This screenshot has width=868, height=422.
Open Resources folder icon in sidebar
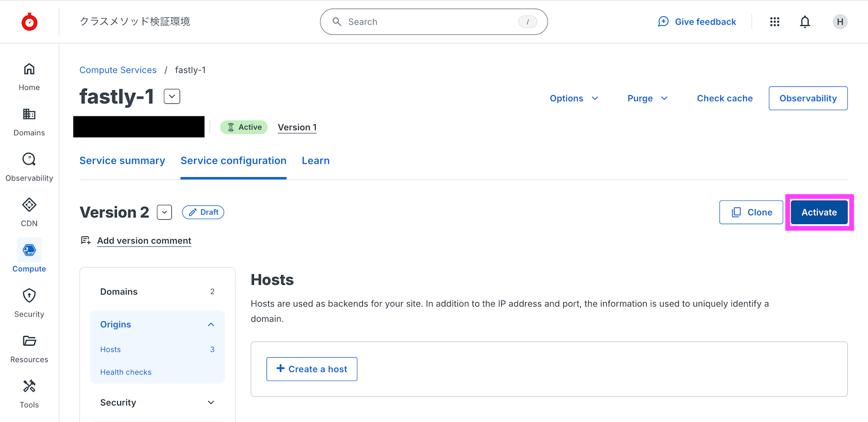coord(29,341)
